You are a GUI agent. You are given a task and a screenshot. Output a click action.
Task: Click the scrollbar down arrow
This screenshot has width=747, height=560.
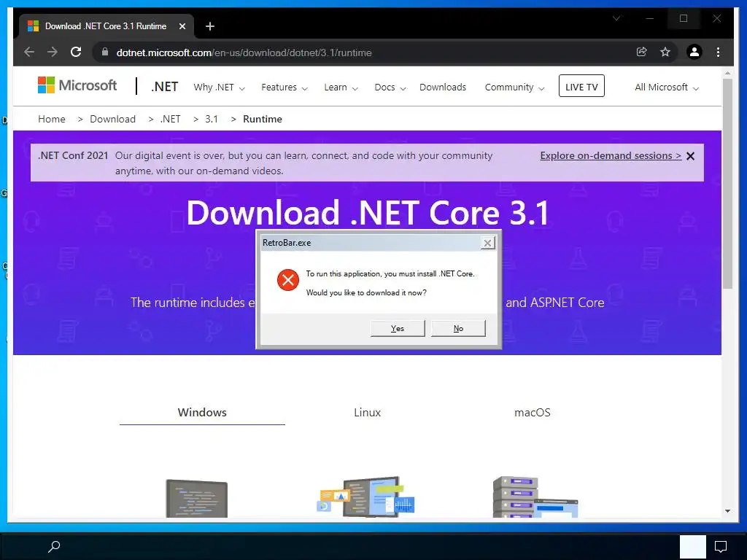(727, 511)
